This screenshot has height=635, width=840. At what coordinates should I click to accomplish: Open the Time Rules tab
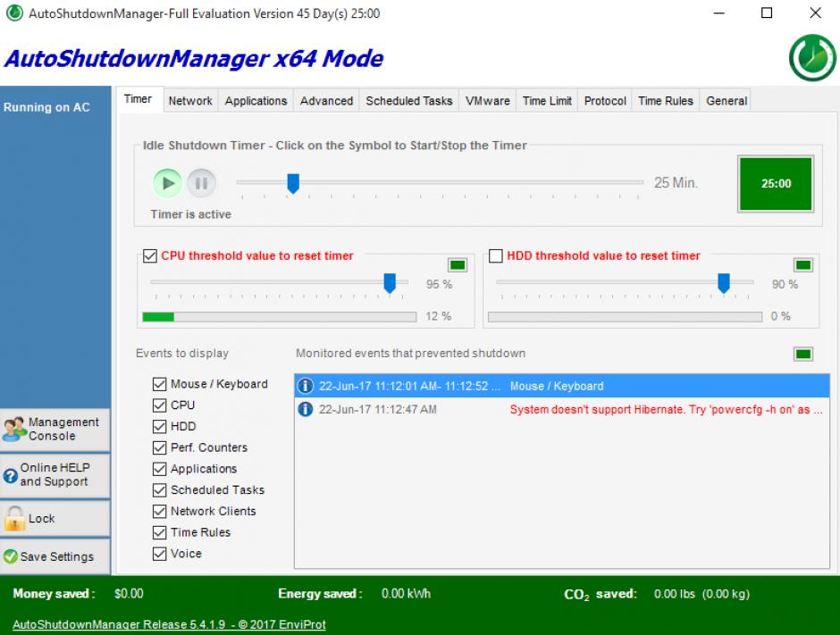coord(666,101)
